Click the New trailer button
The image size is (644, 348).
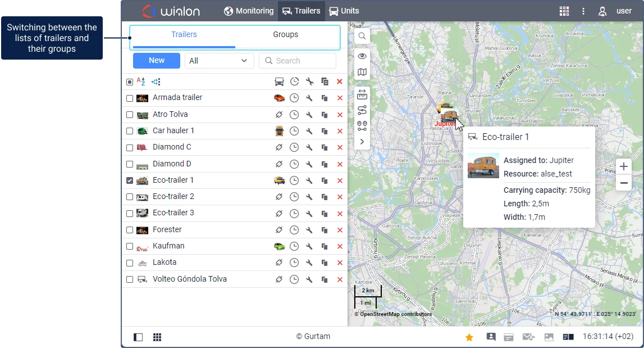(x=157, y=61)
